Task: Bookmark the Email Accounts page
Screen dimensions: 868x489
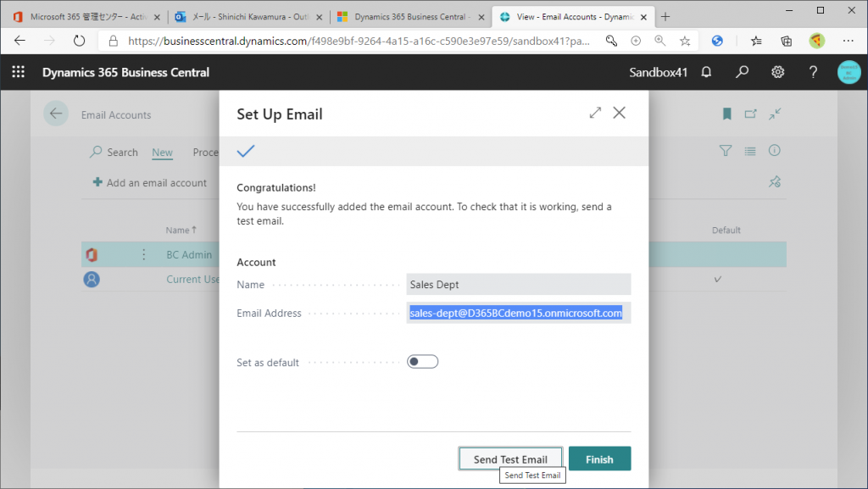Action: [x=726, y=114]
